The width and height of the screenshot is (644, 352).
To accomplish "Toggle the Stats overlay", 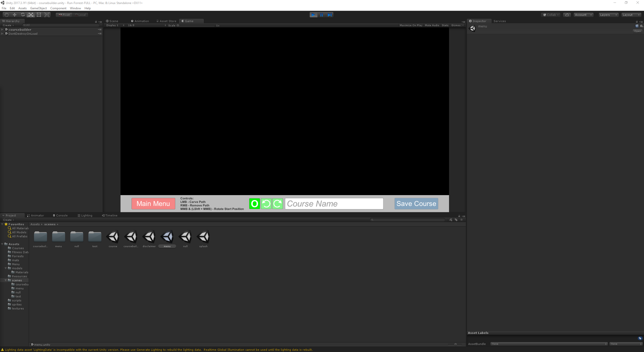I will click(x=445, y=25).
